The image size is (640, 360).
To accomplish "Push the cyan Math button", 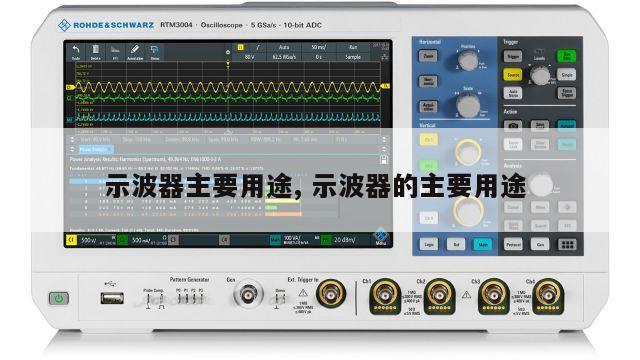I will pyautogui.click(x=483, y=244).
